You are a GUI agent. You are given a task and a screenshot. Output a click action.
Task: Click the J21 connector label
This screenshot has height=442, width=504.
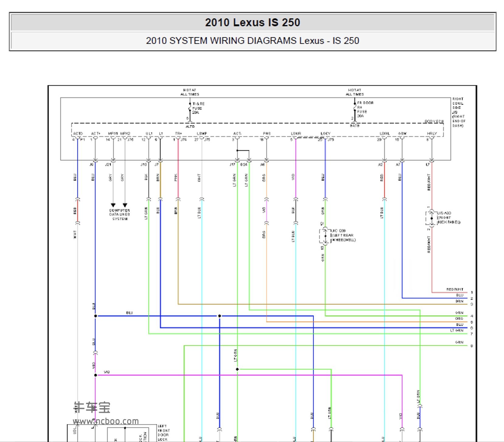[108, 164]
